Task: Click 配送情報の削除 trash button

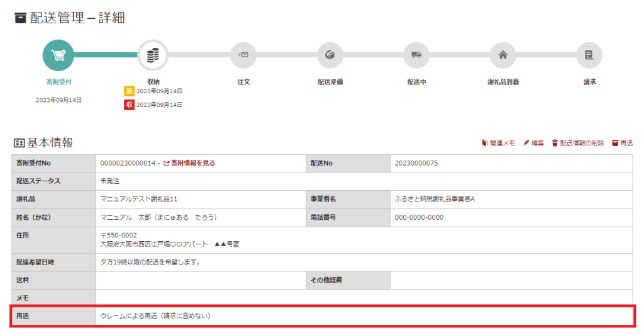Action: (x=578, y=143)
